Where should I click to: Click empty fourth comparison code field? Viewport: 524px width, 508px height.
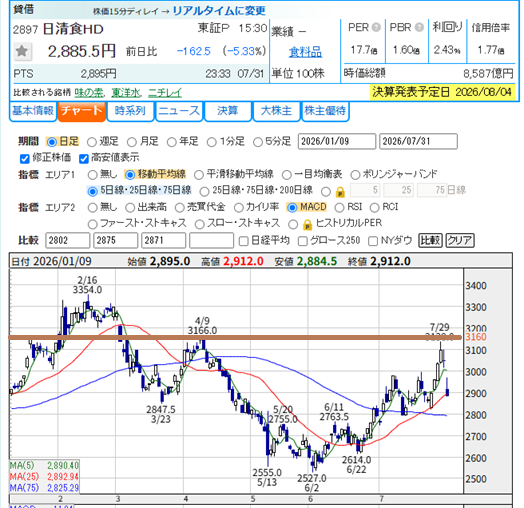click(x=211, y=241)
